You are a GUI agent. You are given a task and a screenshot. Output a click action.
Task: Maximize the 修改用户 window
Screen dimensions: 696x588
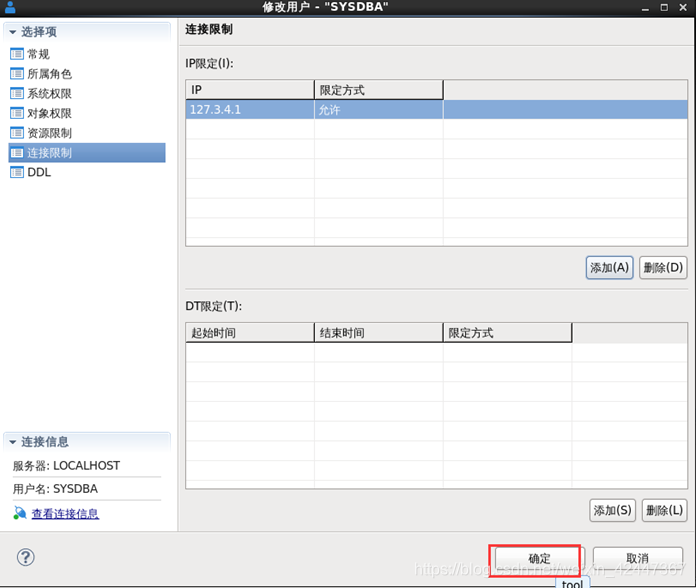pos(664,7)
